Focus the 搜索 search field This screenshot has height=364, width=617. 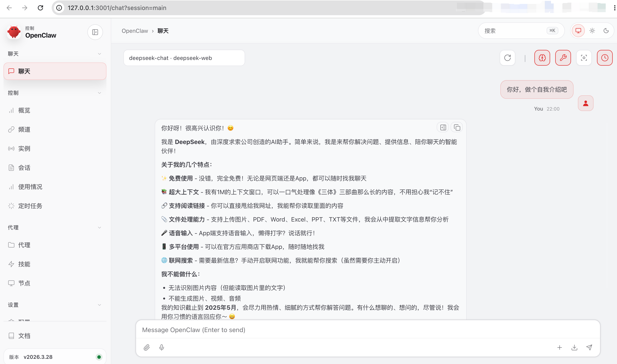click(x=521, y=31)
